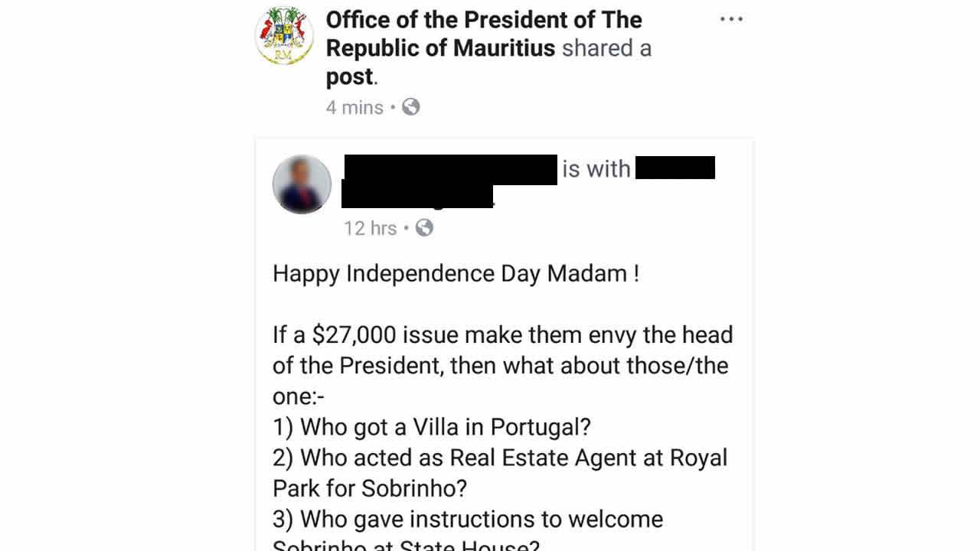Click the tagged name after "is with"

pyautogui.click(x=675, y=168)
